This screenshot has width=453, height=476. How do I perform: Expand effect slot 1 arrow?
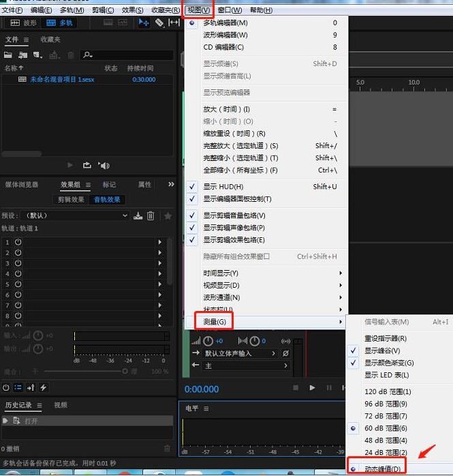(160, 242)
